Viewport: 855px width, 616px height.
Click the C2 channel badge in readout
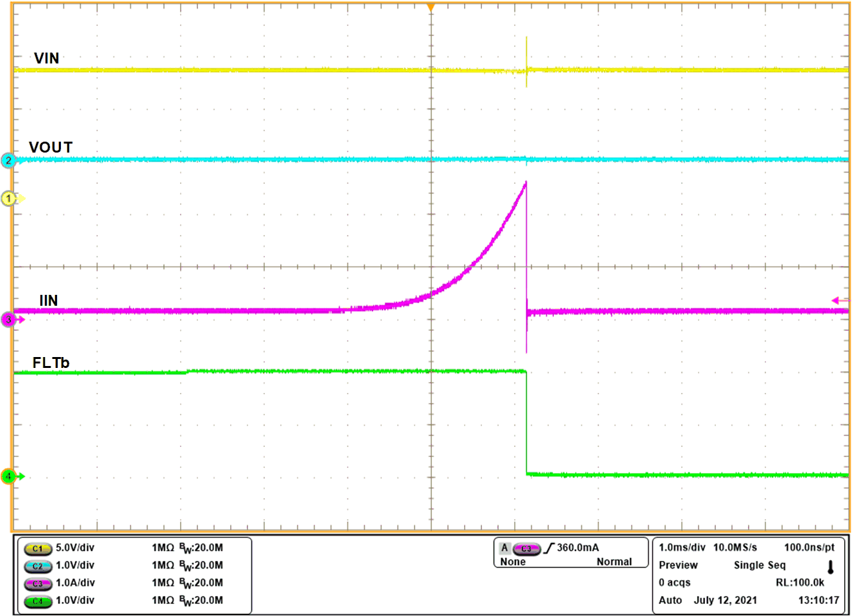(x=38, y=566)
